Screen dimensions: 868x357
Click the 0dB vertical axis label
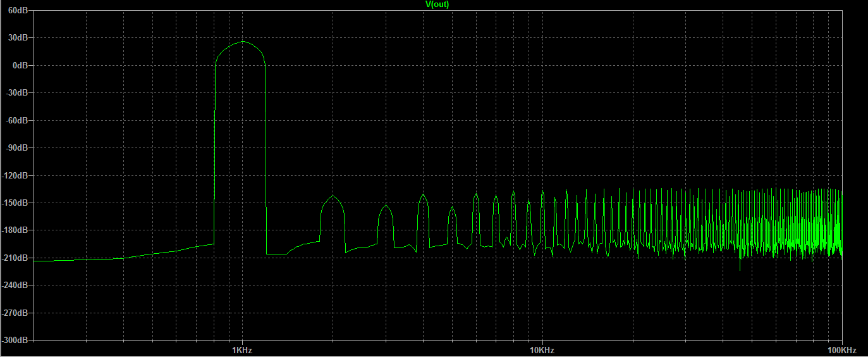[x=19, y=65]
